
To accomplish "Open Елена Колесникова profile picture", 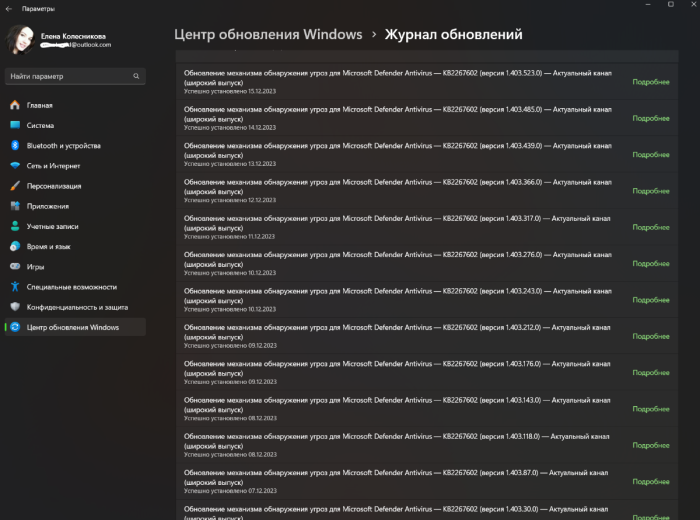I will click(x=20, y=40).
